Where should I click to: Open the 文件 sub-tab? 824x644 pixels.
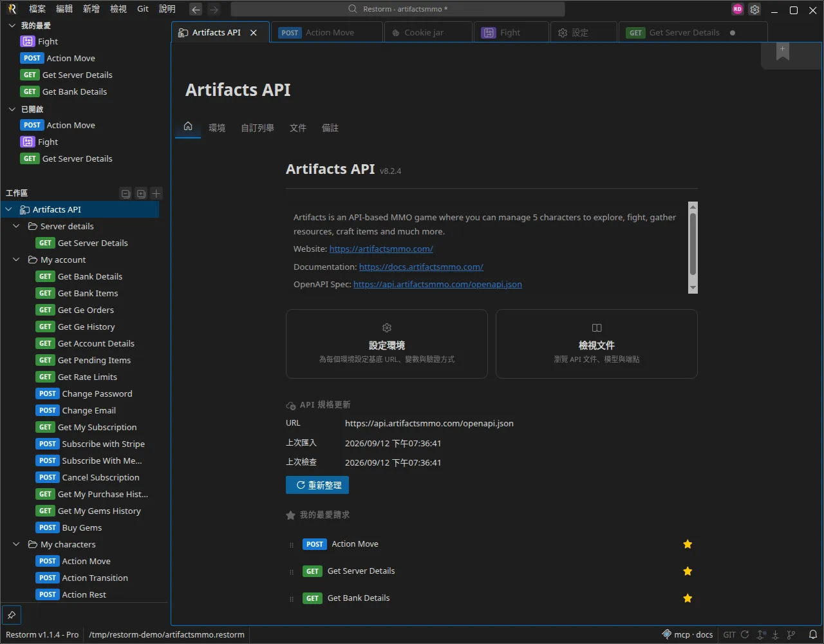pyautogui.click(x=298, y=128)
